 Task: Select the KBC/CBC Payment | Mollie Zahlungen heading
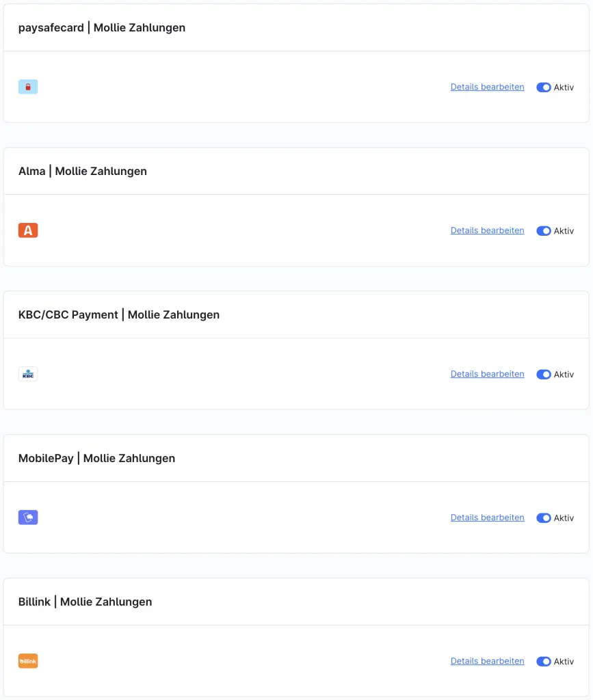click(x=119, y=314)
